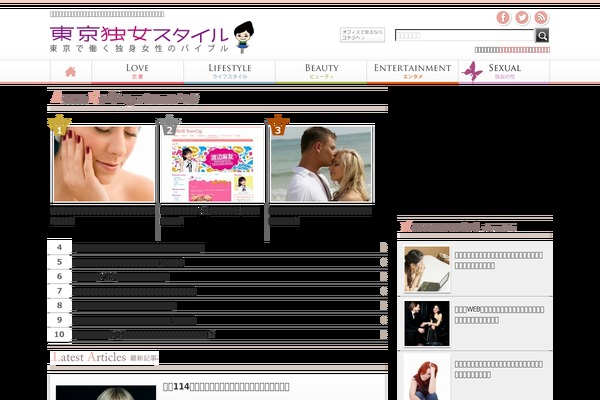Open the Entertainment menu tab
The image size is (600, 400).
click(412, 72)
